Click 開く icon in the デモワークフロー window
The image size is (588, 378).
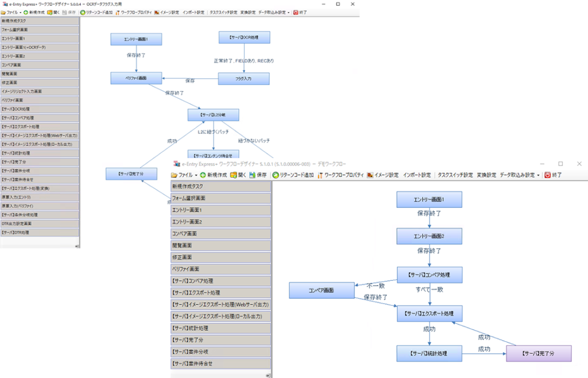pos(234,175)
